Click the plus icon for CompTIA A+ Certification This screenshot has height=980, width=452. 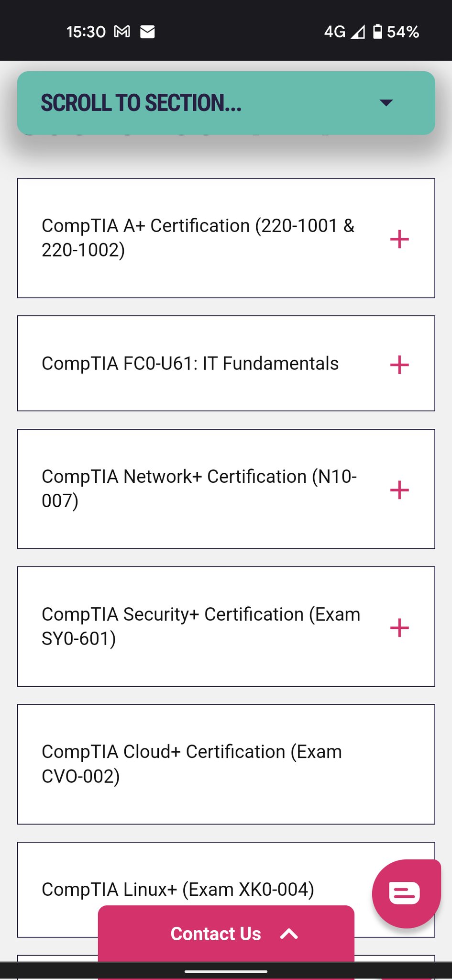pos(399,239)
